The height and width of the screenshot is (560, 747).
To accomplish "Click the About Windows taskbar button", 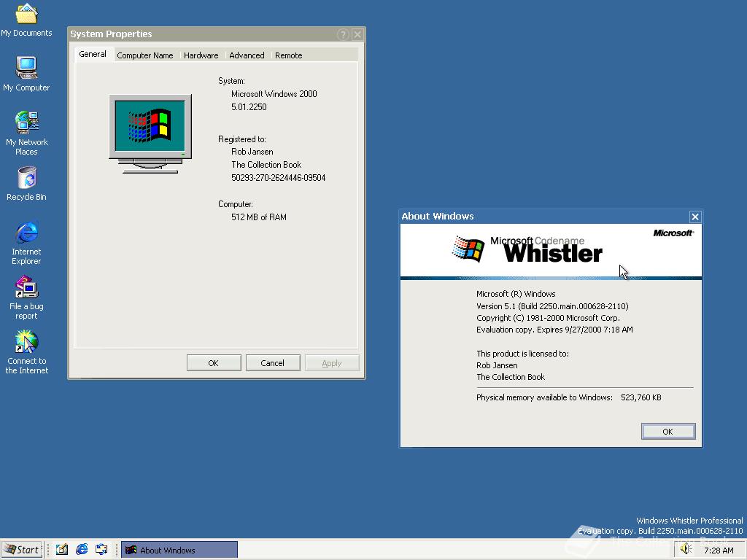I will point(179,550).
